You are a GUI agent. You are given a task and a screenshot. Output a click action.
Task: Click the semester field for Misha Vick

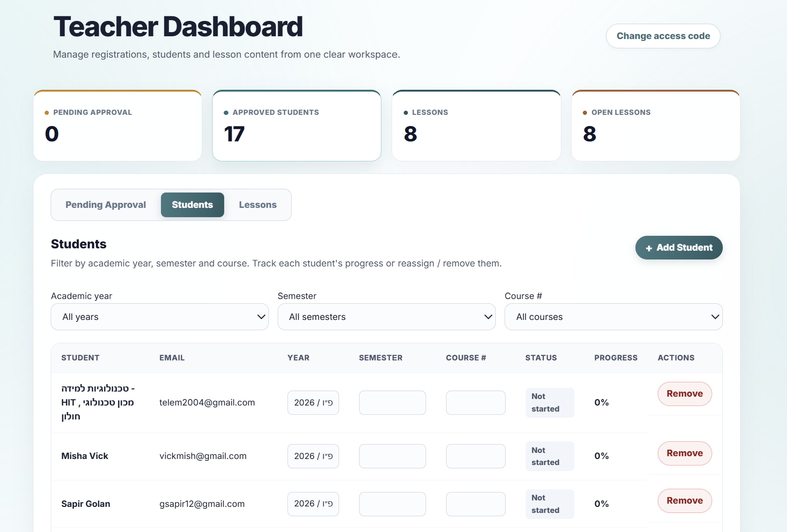pos(392,456)
